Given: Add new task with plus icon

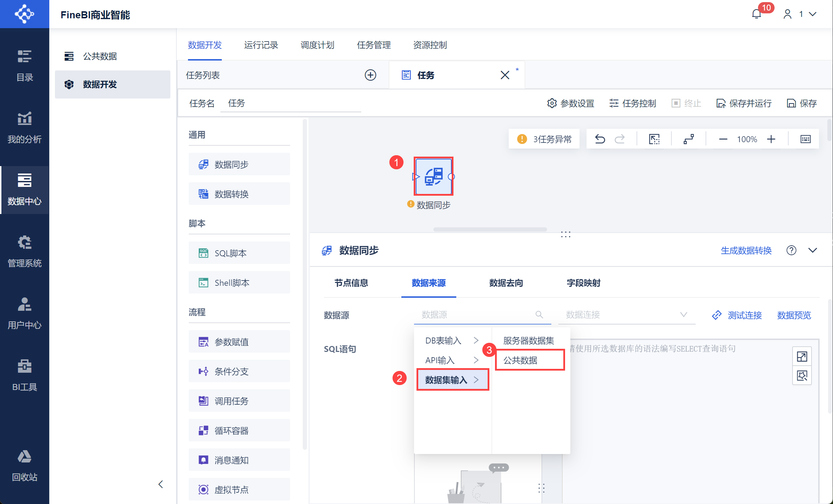Looking at the screenshot, I should point(370,75).
